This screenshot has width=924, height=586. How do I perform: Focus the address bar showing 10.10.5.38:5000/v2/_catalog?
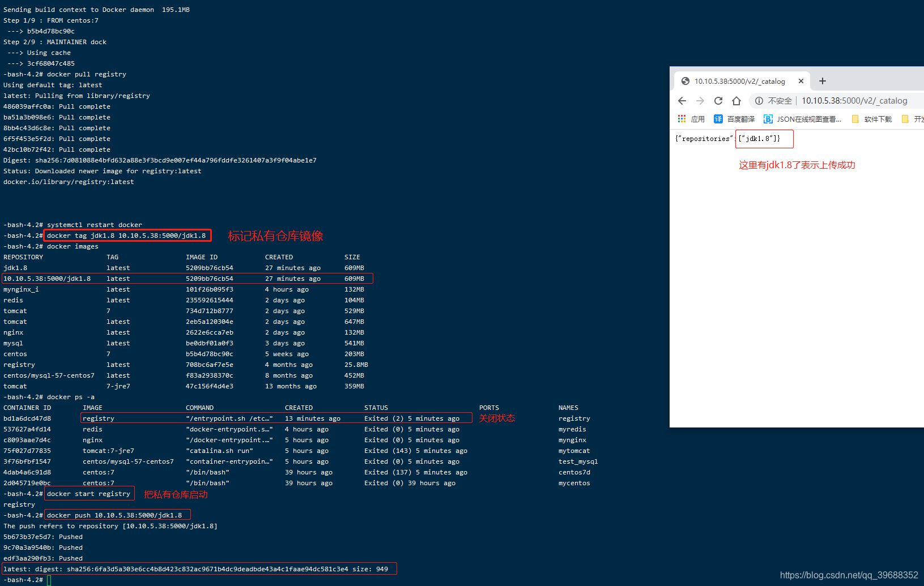point(854,101)
